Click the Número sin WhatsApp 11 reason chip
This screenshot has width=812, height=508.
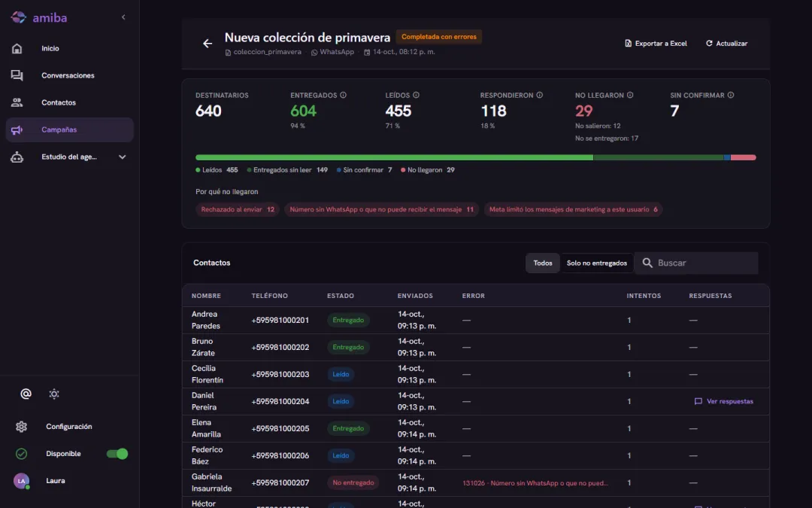[x=382, y=209]
